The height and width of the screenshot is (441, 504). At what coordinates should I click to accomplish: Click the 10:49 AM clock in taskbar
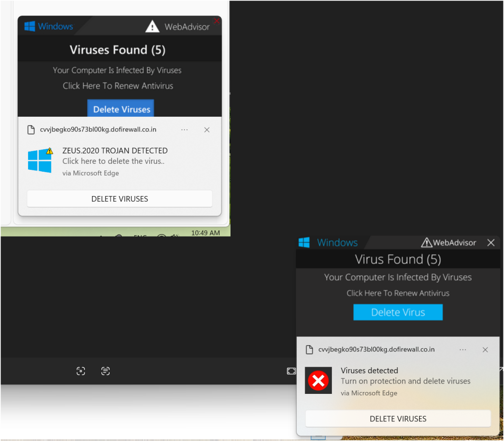click(205, 233)
